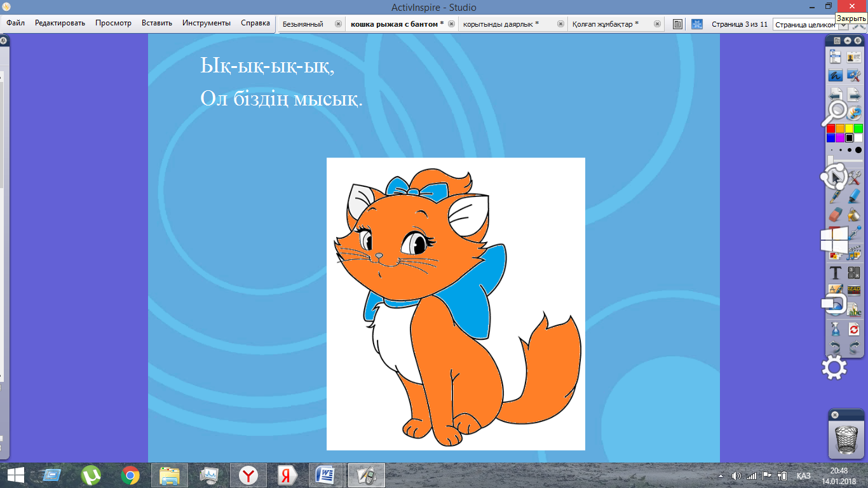Undo the last action with the Undo arrow
The width and height of the screenshot is (868, 488).
coord(835,348)
